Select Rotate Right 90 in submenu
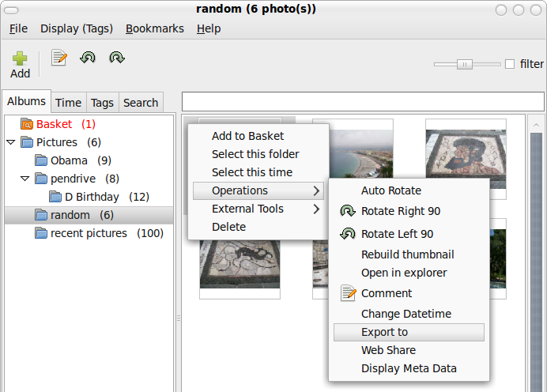Screen dimensions: 547x392 coord(400,211)
